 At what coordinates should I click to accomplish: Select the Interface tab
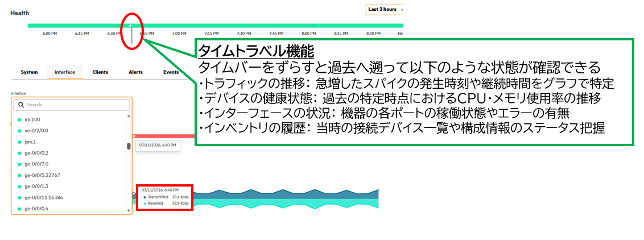(x=65, y=72)
